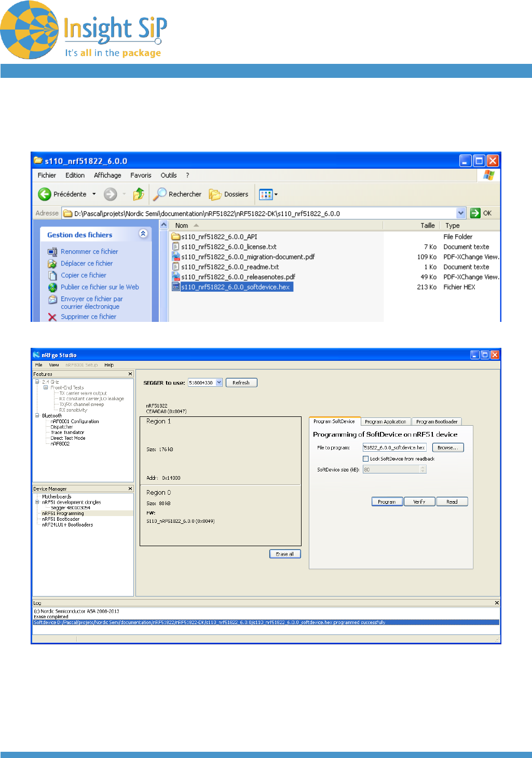Click the Browse... button
The height and width of the screenshot is (758, 532).
(448, 448)
